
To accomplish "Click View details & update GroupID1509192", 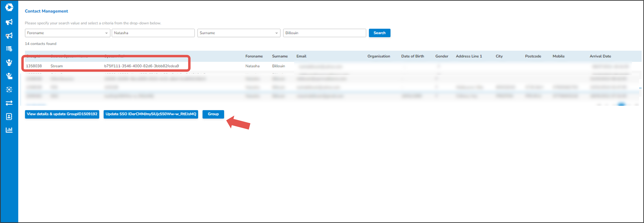I will tap(62, 114).
